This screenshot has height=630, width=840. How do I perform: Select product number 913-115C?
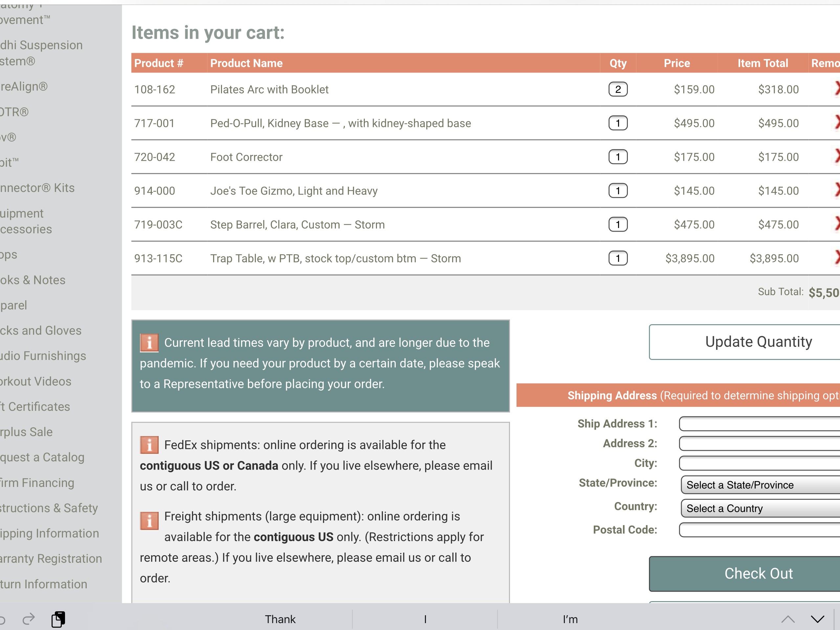pyautogui.click(x=158, y=259)
